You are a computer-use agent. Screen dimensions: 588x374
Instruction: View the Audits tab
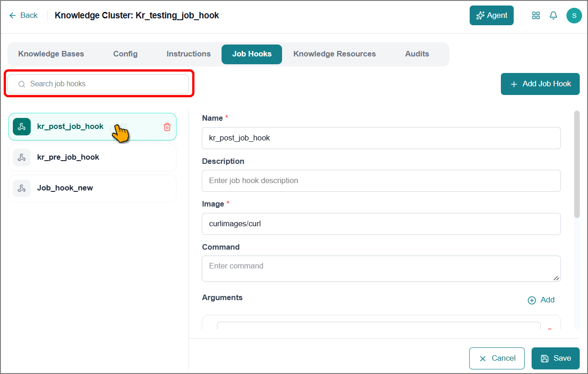coord(417,54)
